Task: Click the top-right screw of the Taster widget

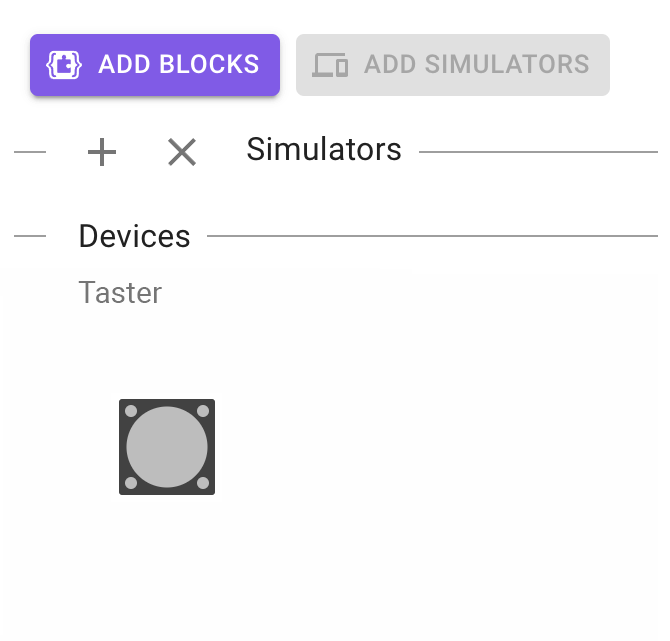Action: [203, 411]
